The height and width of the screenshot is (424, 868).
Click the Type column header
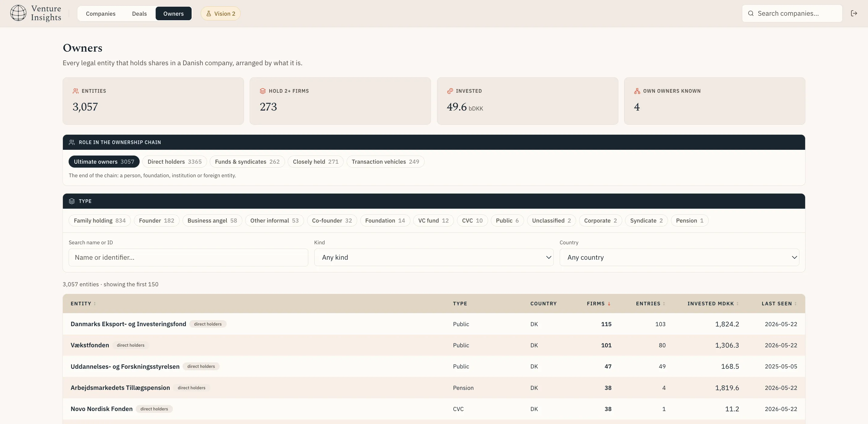460,304
